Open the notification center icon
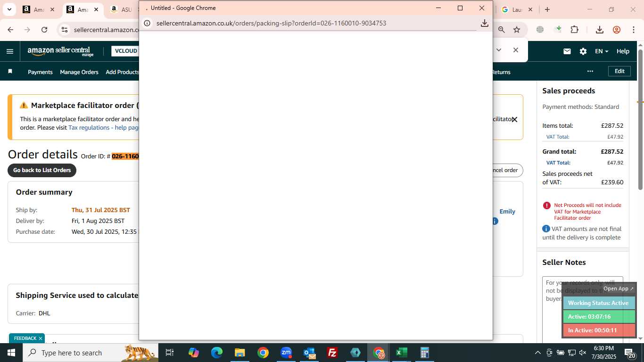Image resolution: width=644 pixels, height=362 pixels. point(630,353)
